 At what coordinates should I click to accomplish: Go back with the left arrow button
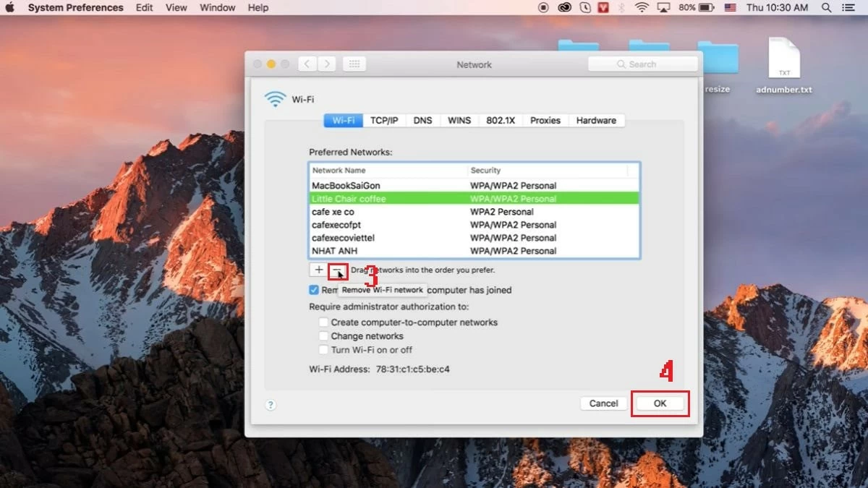pyautogui.click(x=307, y=64)
